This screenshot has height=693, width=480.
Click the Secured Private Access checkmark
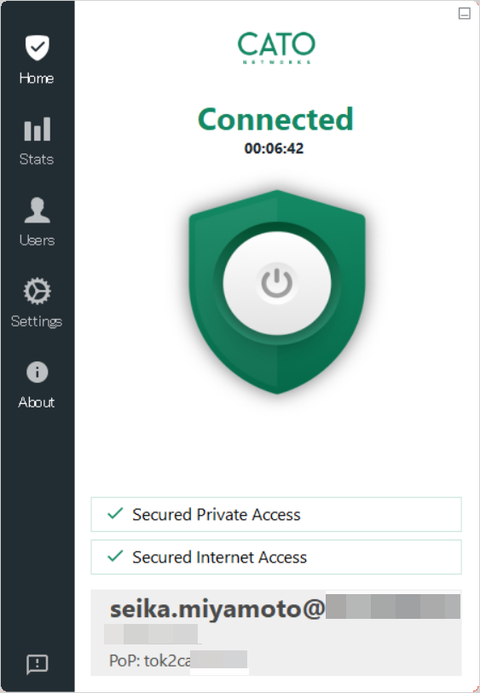click(x=115, y=514)
